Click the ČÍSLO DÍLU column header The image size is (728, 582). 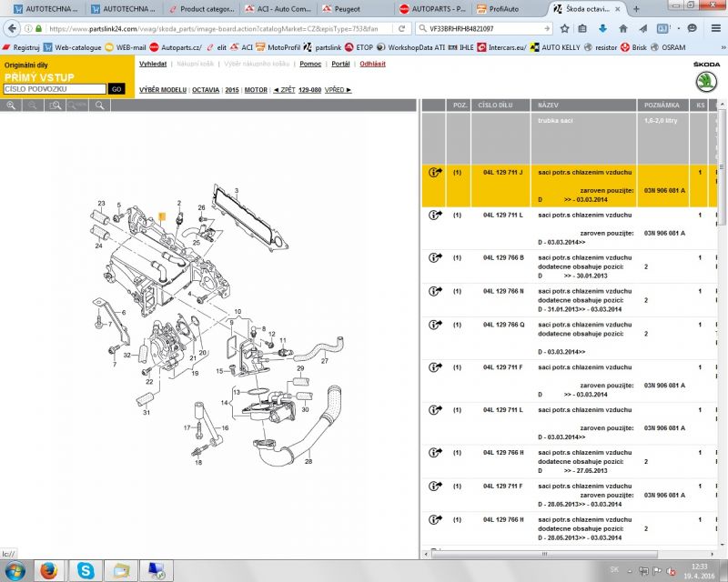[x=500, y=105]
